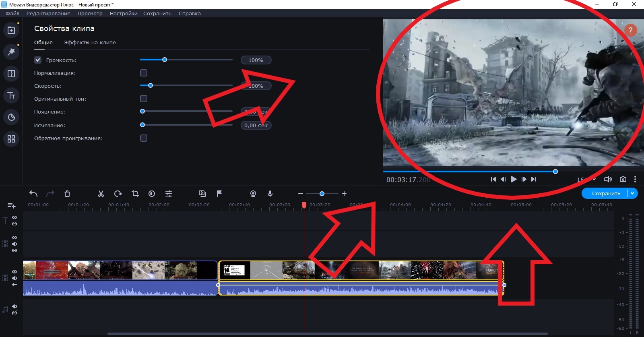Zoom out timeline with minus icon
644x337 pixels.
301,194
